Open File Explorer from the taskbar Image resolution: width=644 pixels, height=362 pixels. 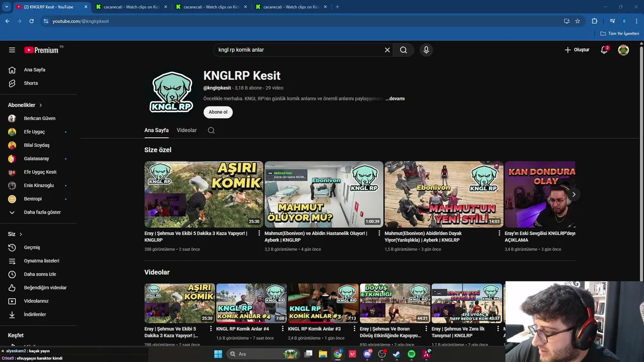coord(323,354)
